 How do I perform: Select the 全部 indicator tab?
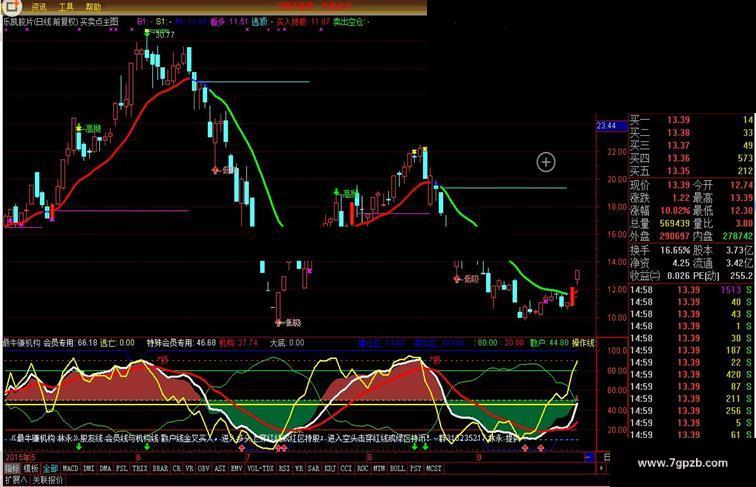pyautogui.click(x=51, y=468)
